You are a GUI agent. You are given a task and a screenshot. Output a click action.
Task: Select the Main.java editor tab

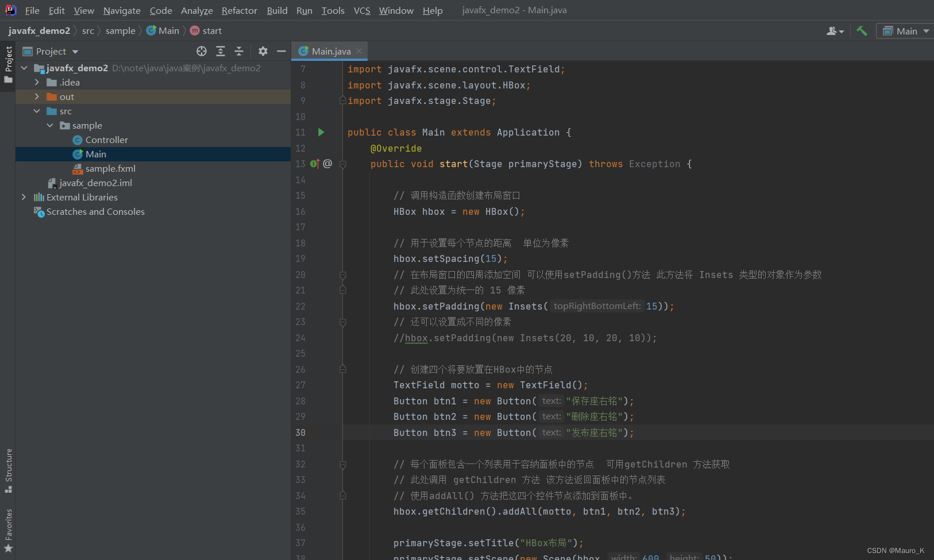(330, 51)
